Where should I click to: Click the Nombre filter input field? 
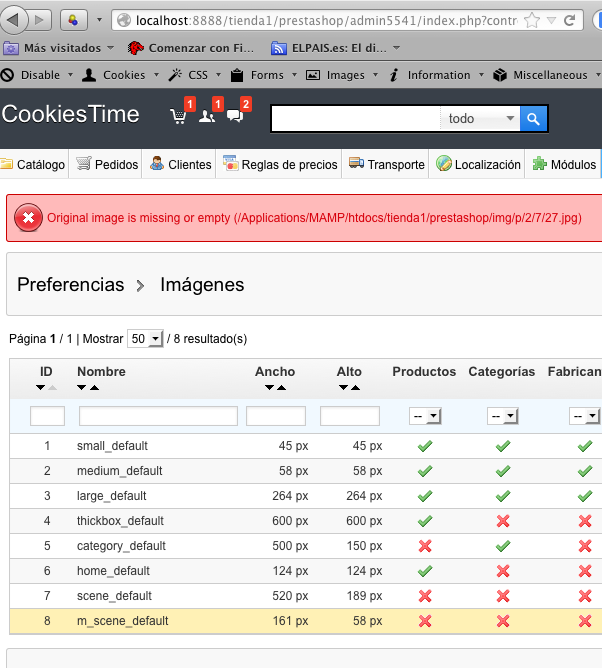click(158, 416)
